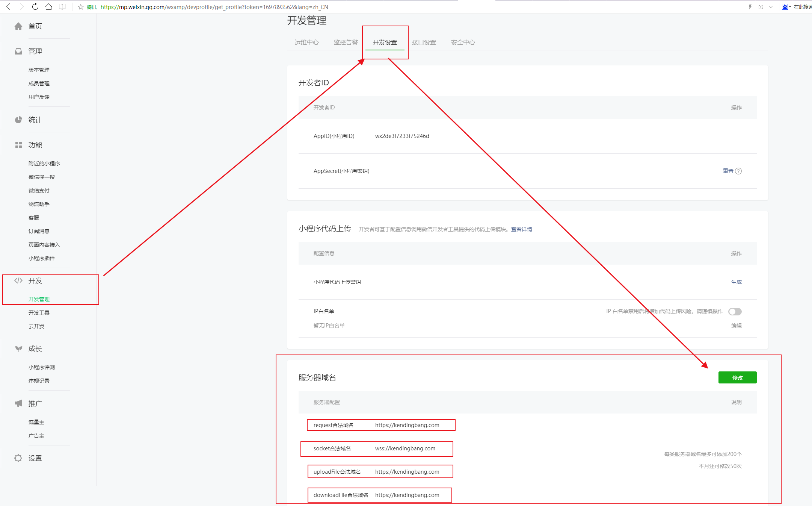Open 版本管理 in the sidebar

(39, 70)
